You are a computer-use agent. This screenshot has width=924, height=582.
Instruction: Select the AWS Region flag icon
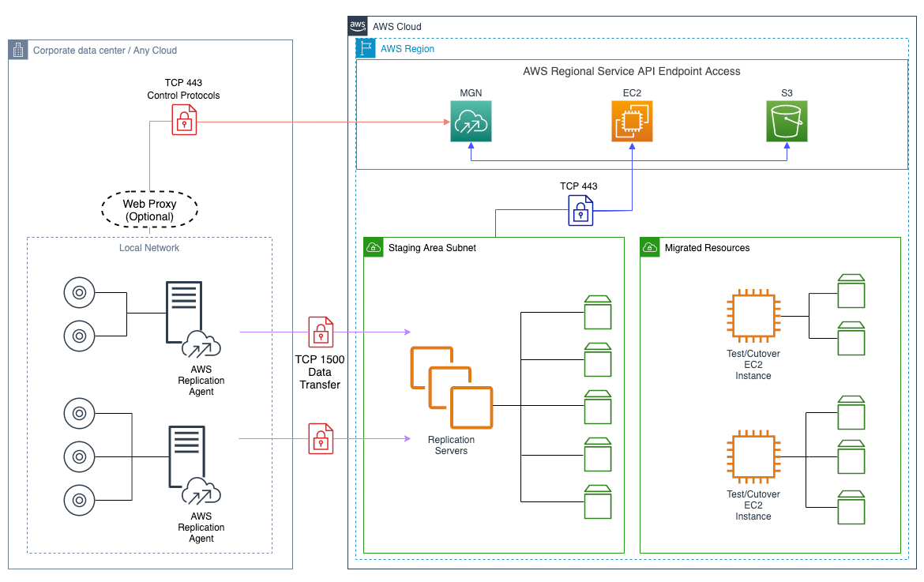366,47
